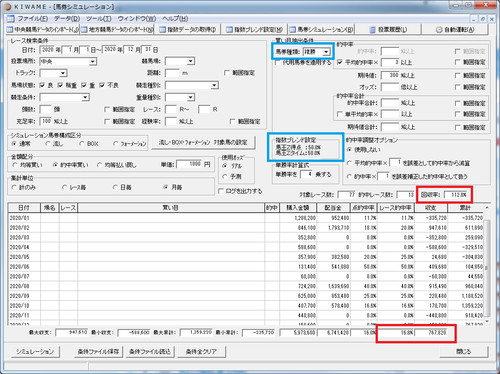Open the ツール menu
500x374 pixels.
99,18
